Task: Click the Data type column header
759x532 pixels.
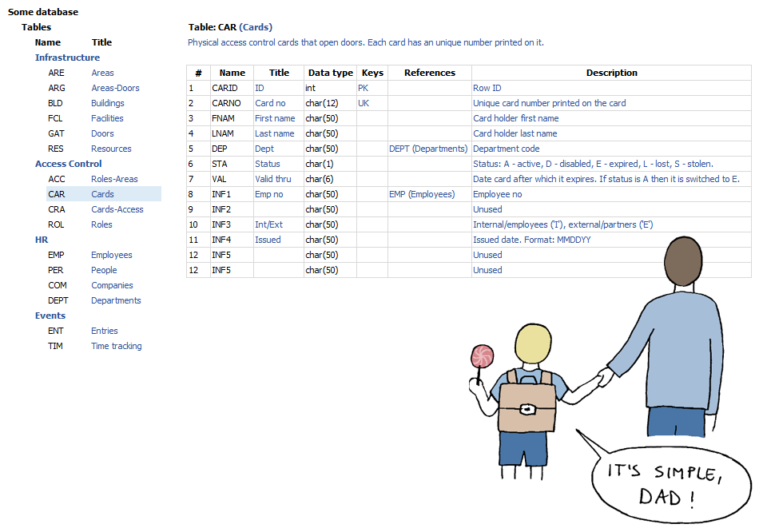Action: pyautogui.click(x=330, y=73)
